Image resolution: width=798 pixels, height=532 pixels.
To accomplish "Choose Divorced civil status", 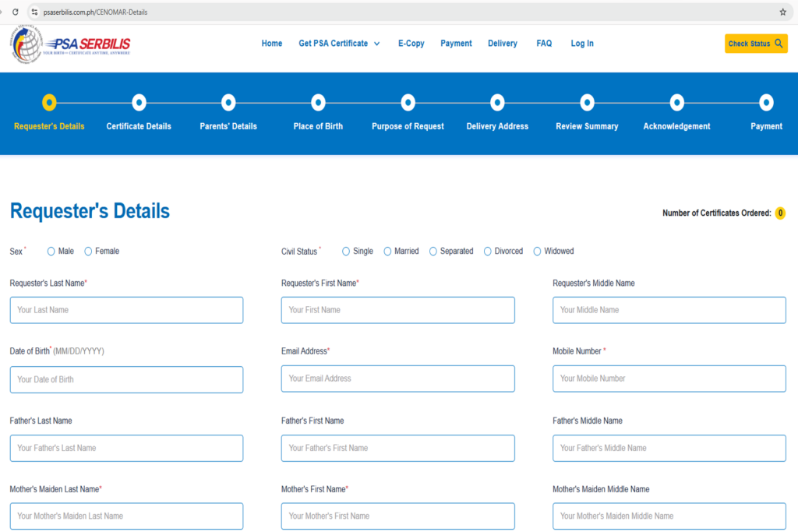I will coord(488,252).
